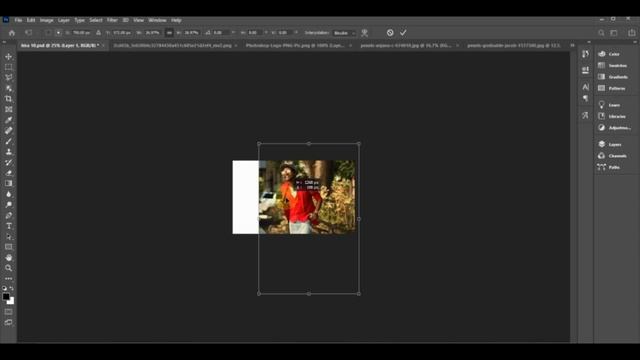
Task: Open the Help menu
Action: (176, 20)
